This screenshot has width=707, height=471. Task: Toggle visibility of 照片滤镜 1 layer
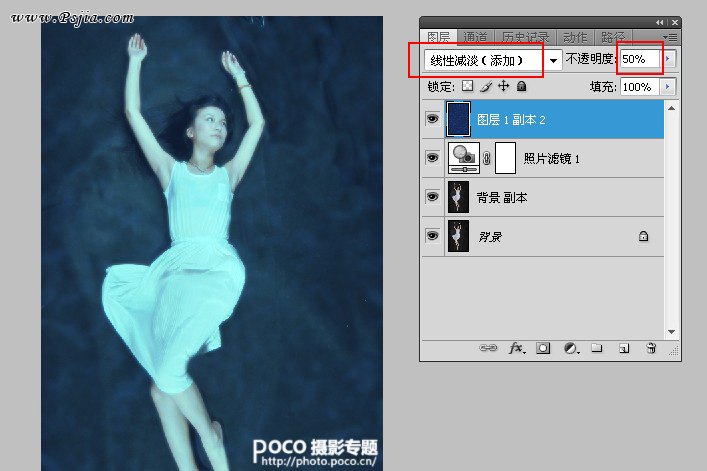432,158
